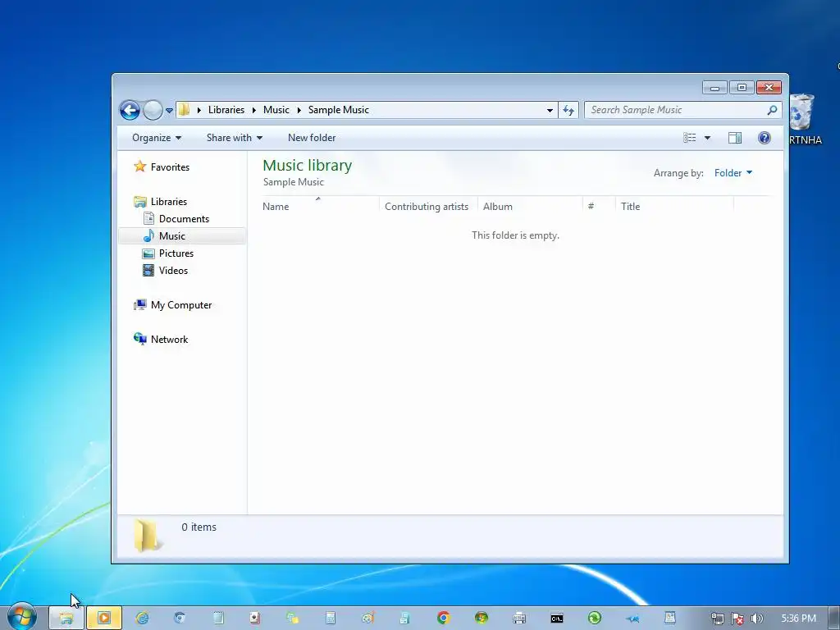Open Paint palette icon in taskbar
The height and width of the screenshot is (630, 840).
click(x=368, y=619)
